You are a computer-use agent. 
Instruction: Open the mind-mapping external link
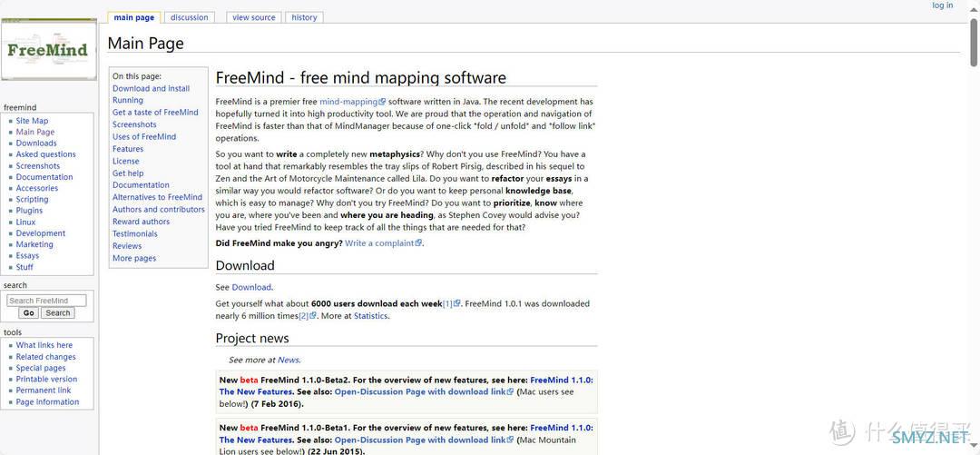click(348, 102)
